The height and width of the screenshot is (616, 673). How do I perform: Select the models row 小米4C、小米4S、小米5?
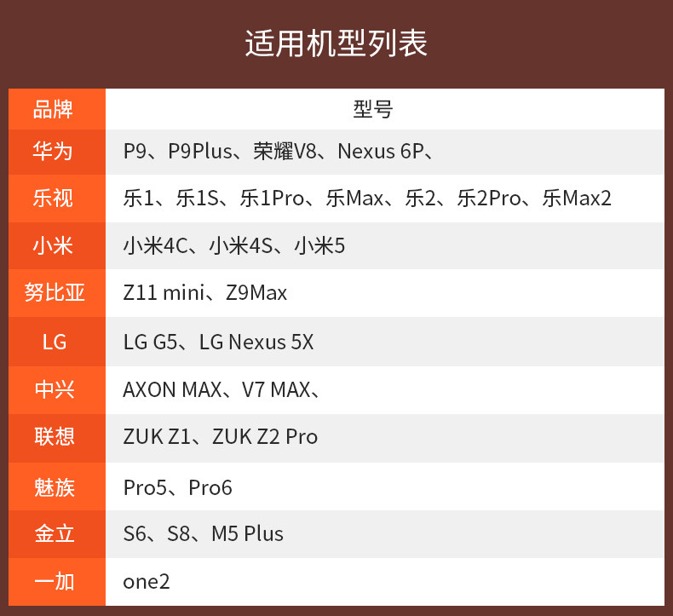[x=384, y=245]
